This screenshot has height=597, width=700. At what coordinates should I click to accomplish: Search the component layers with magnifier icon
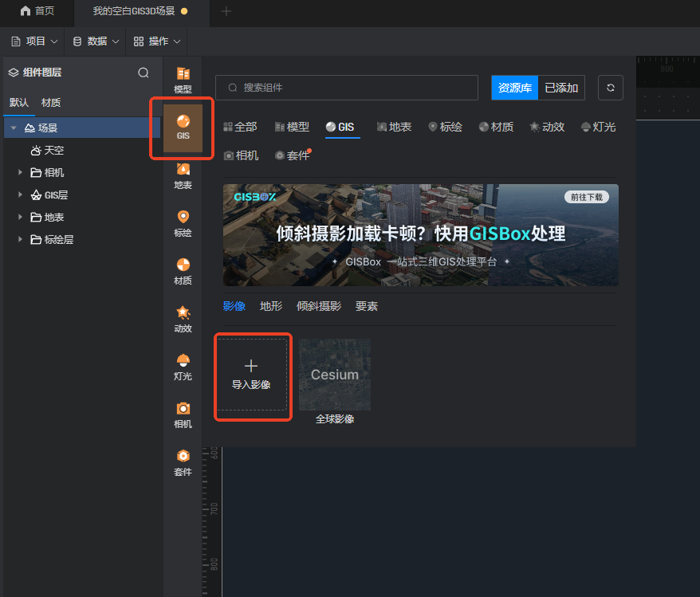click(x=144, y=73)
